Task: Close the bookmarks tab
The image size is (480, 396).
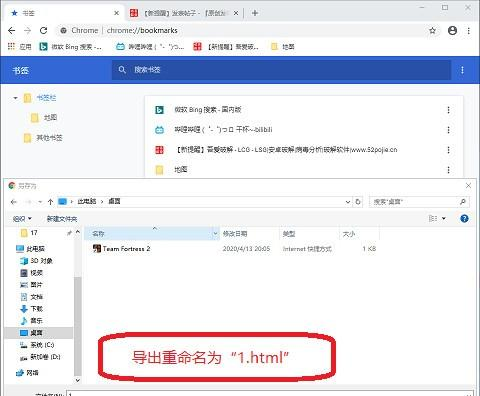Action: pyautogui.click(x=116, y=13)
